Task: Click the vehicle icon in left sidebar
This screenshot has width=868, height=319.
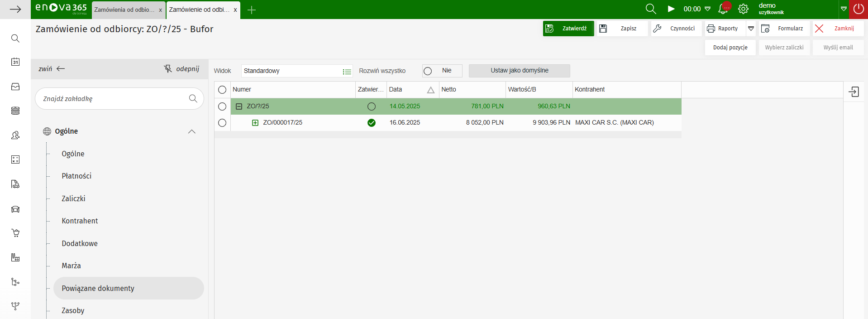Action: tap(15, 209)
